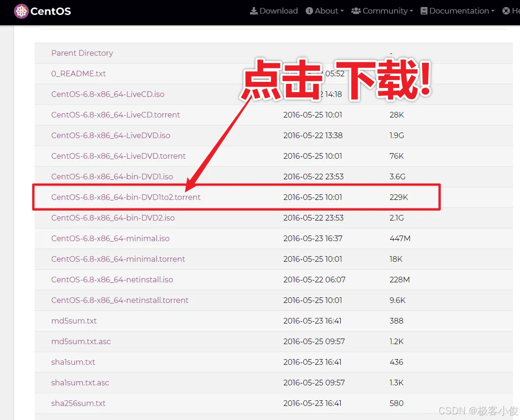This screenshot has height=420, width=520.
Task: Go to Parent Directory
Action: (x=82, y=53)
